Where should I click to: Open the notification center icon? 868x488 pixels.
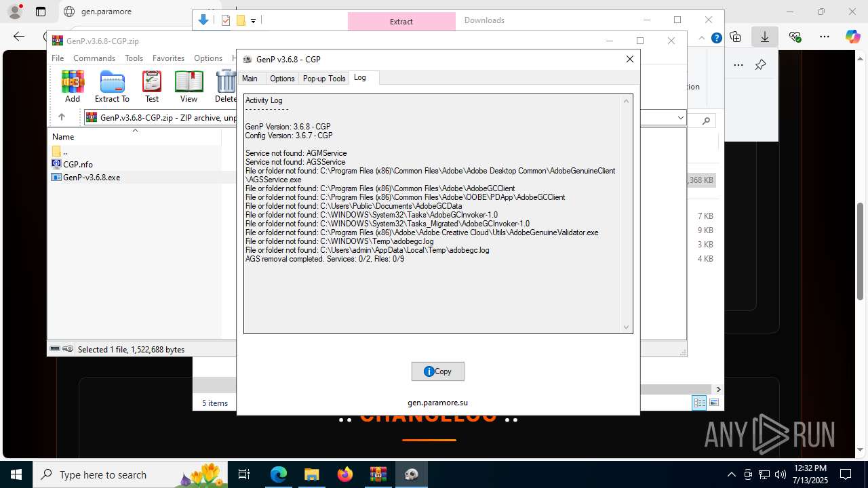[846, 474]
